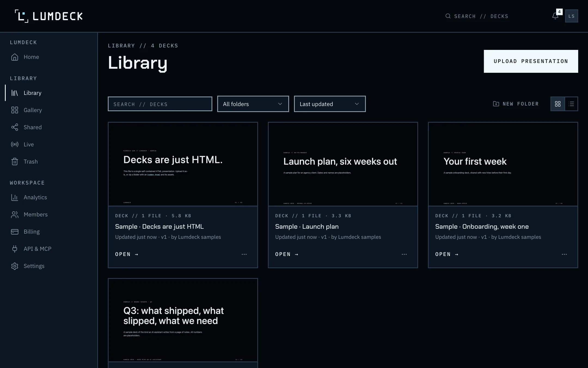Open the Decks are just HTML deck
The height and width of the screenshot is (368, 588).
127,254
